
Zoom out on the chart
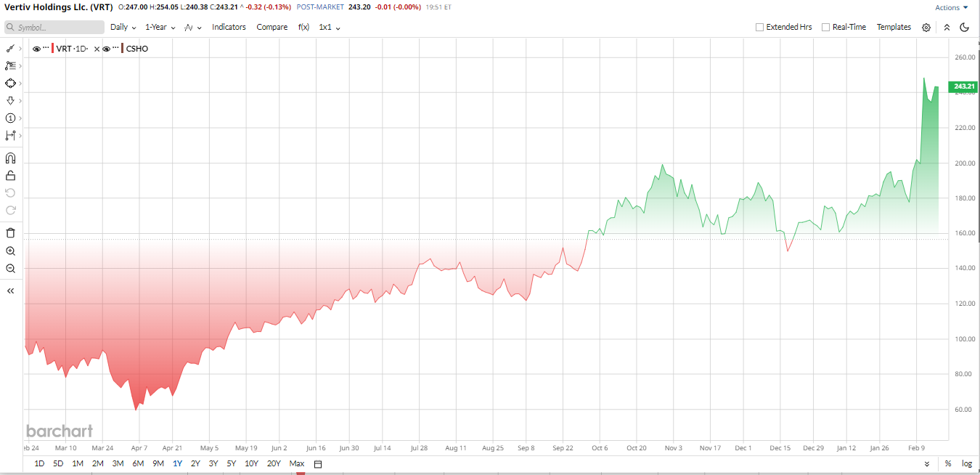point(10,268)
